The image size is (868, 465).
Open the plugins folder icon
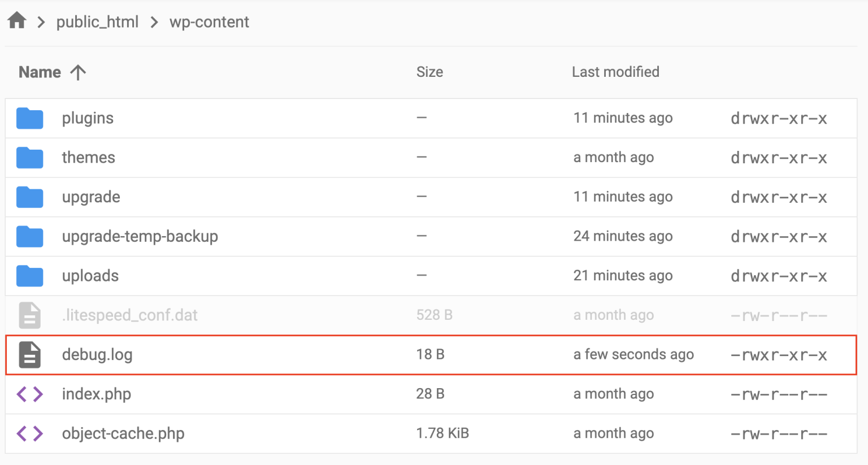[x=29, y=118]
